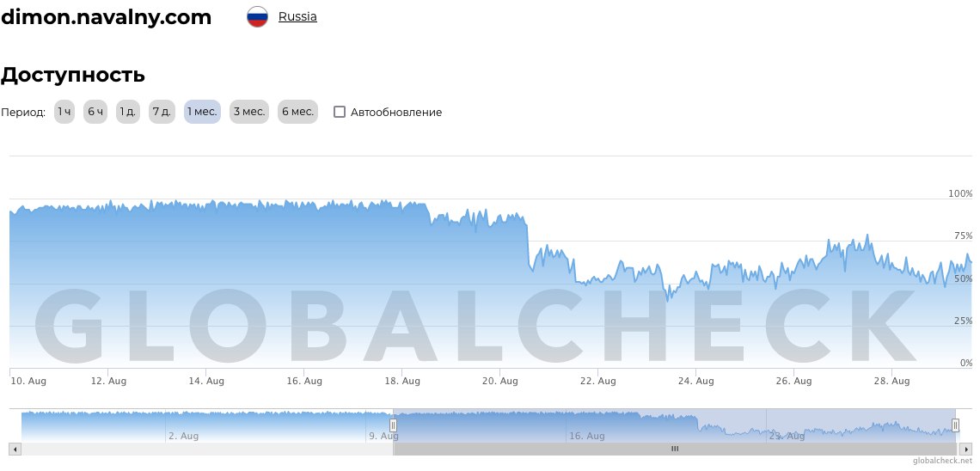This screenshot has width=980, height=471.
Task: Click the 0% axis label
Action: pos(966,363)
